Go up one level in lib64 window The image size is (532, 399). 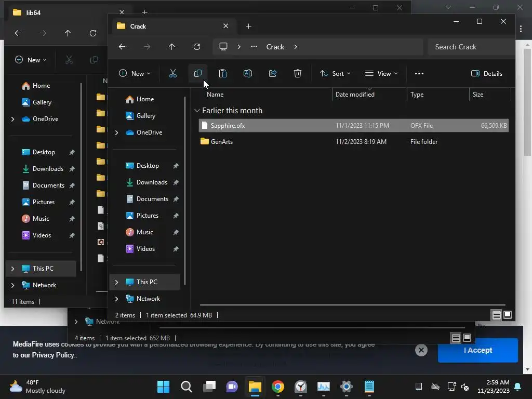pyautogui.click(x=68, y=33)
